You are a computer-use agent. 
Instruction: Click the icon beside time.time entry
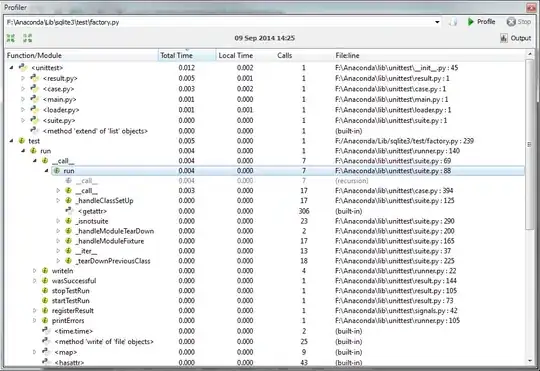coord(46,331)
